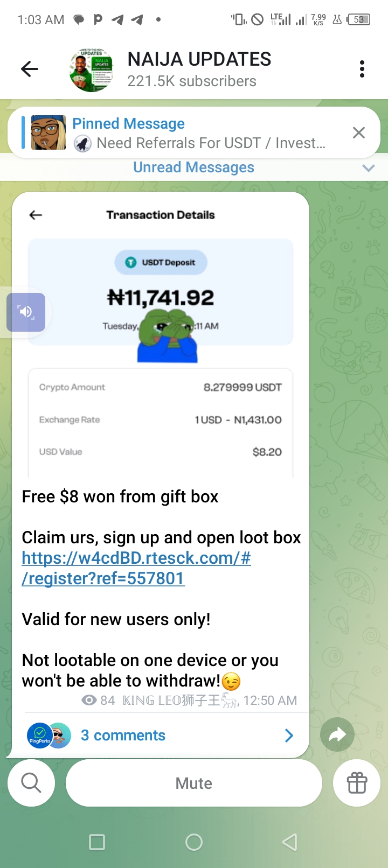The height and width of the screenshot is (868, 388).
Task: Open the gift box icon button
Action: click(x=357, y=783)
